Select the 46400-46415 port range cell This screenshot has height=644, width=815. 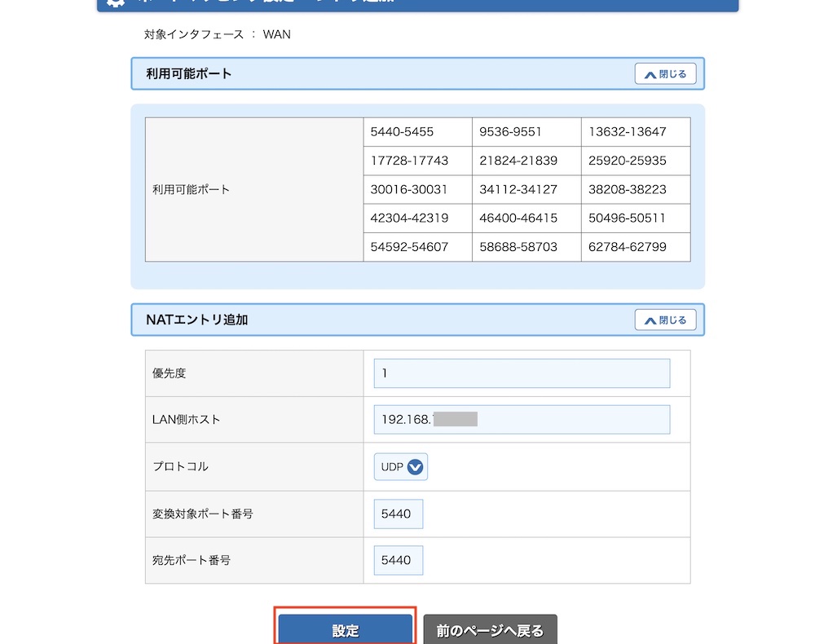526,218
